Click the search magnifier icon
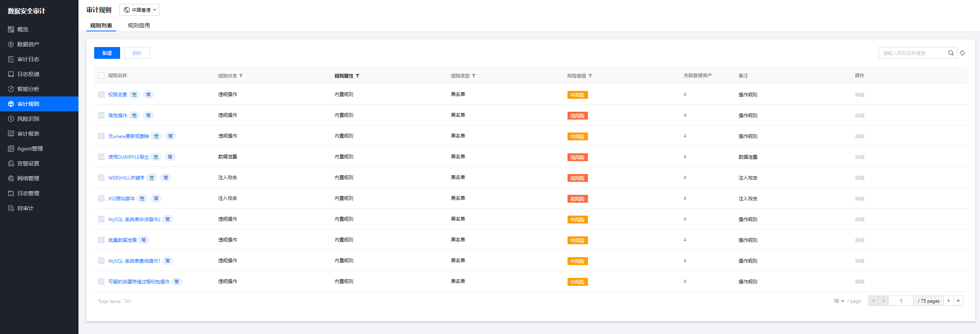The image size is (980, 334). 951,53
